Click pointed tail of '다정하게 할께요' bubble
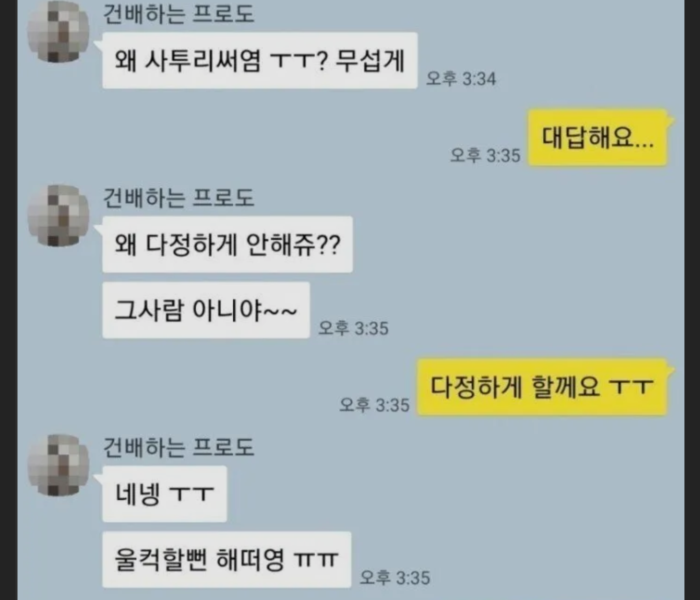This screenshot has width=700, height=600. pyautogui.click(x=670, y=369)
